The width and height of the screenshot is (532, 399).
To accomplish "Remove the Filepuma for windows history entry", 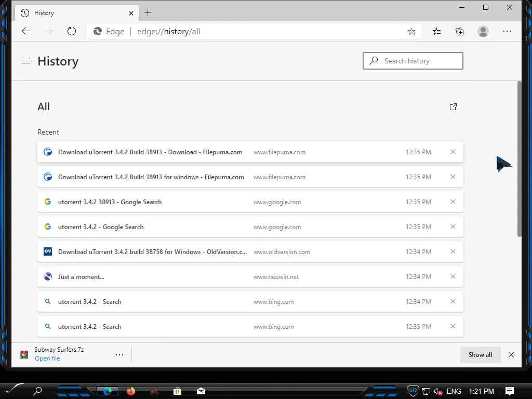I will coord(453,177).
